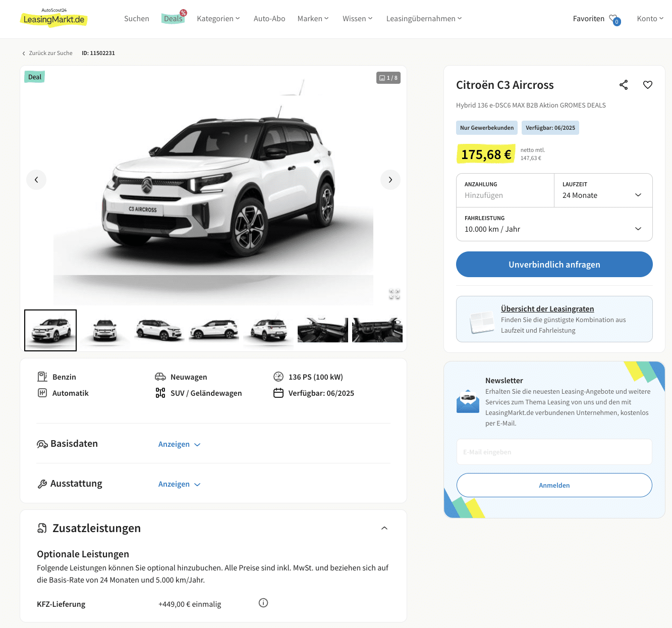Click the Nur Gewerbekunden tag
Image resolution: width=672 pixels, height=628 pixels.
pyautogui.click(x=487, y=128)
